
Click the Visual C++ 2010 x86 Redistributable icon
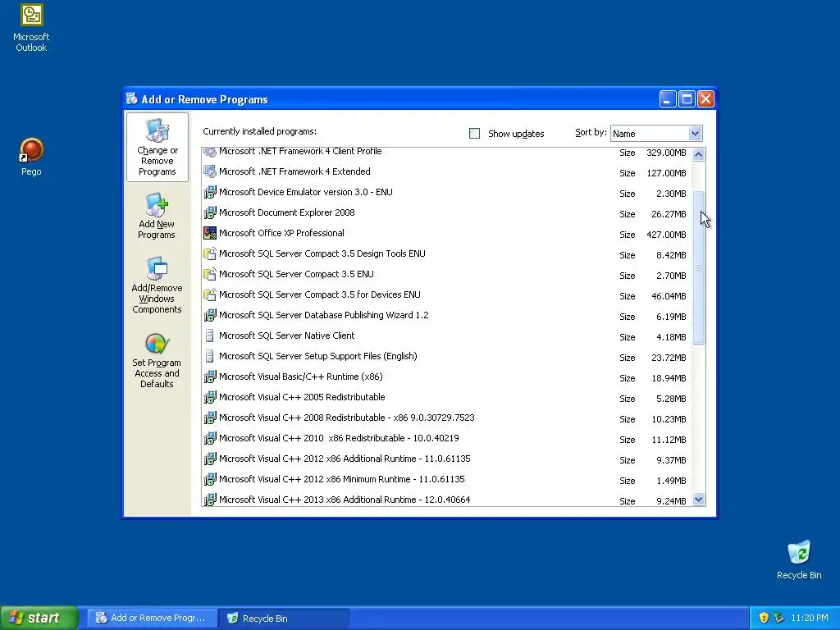(210, 438)
